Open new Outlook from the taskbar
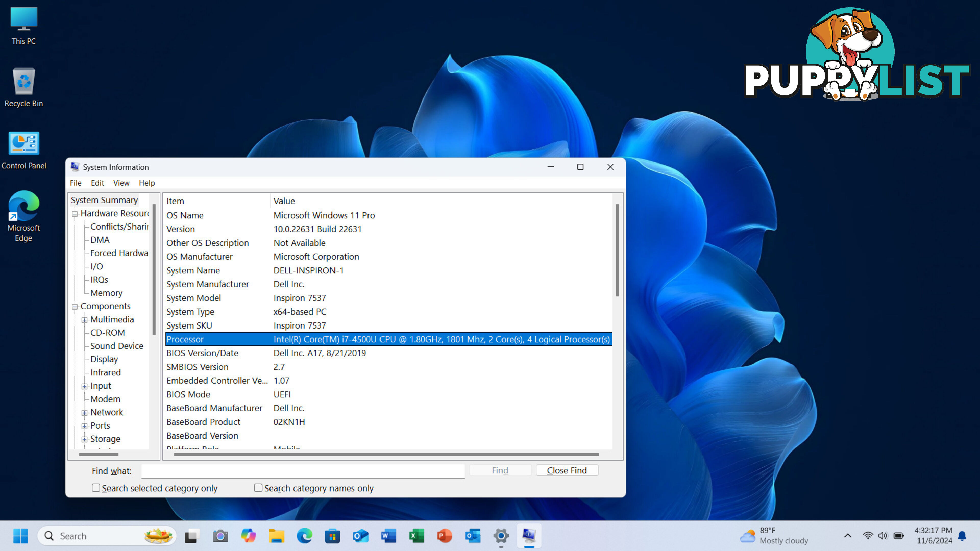The height and width of the screenshot is (551, 980). 361,536
